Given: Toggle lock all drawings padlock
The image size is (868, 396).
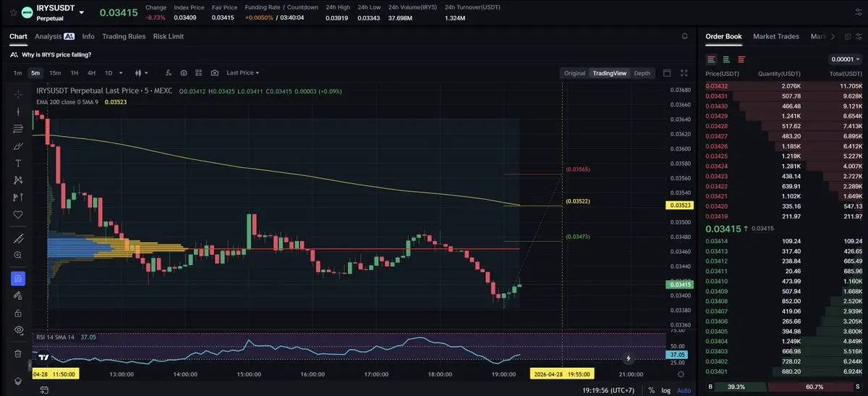Looking at the screenshot, I should 18,313.
